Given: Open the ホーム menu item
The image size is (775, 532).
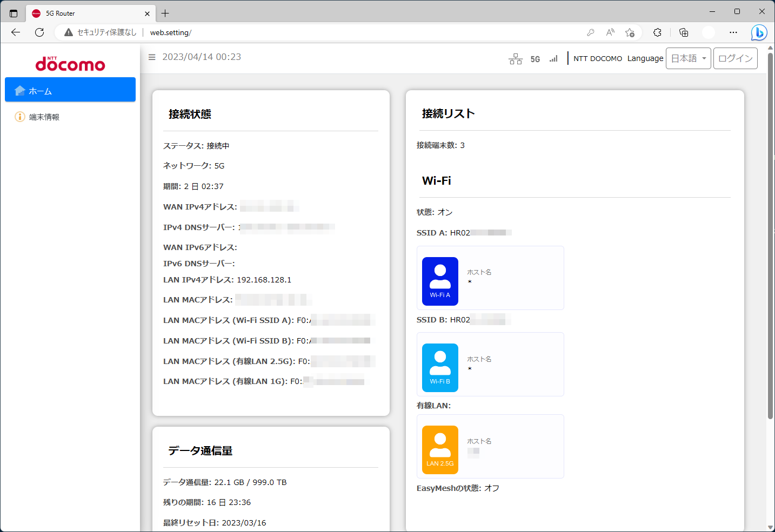Looking at the screenshot, I should click(x=70, y=90).
